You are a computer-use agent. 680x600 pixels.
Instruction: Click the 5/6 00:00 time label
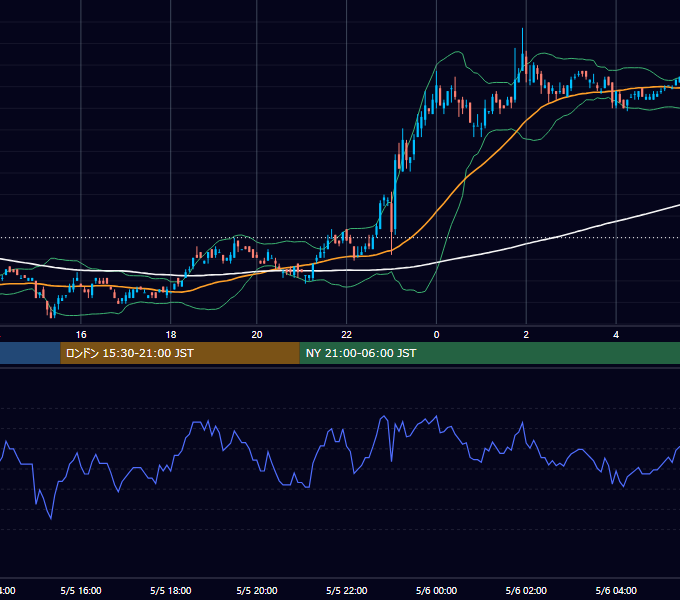tap(436, 590)
